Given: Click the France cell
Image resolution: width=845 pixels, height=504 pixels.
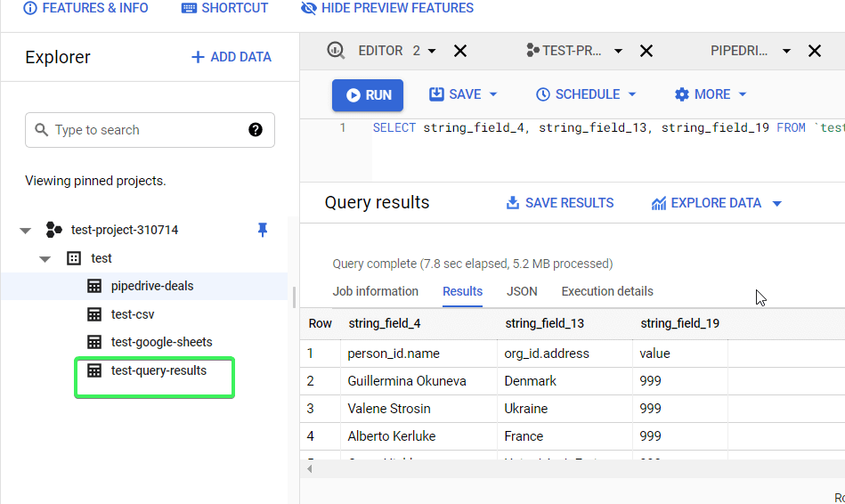Looking at the screenshot, I should click(565, 436).
